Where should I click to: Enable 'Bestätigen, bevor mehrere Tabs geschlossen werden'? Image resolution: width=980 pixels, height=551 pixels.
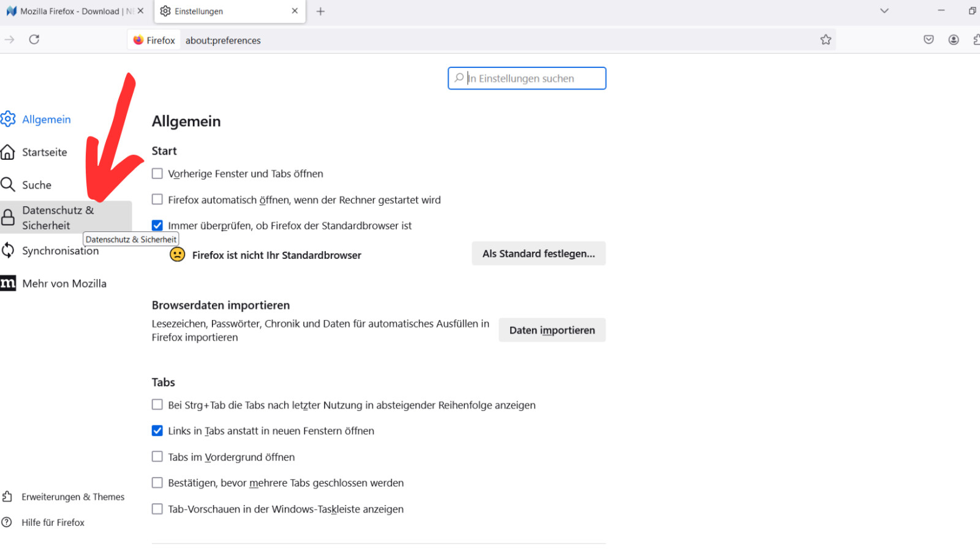click(157, 482)
